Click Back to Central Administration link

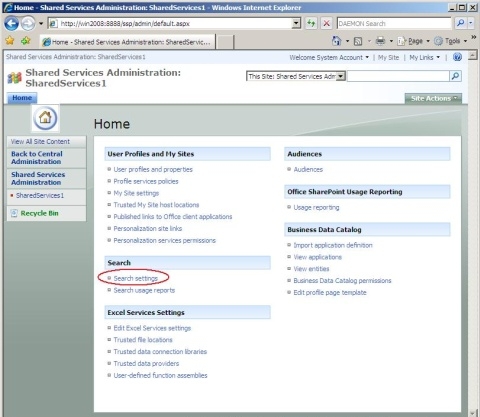coord(37,158)
